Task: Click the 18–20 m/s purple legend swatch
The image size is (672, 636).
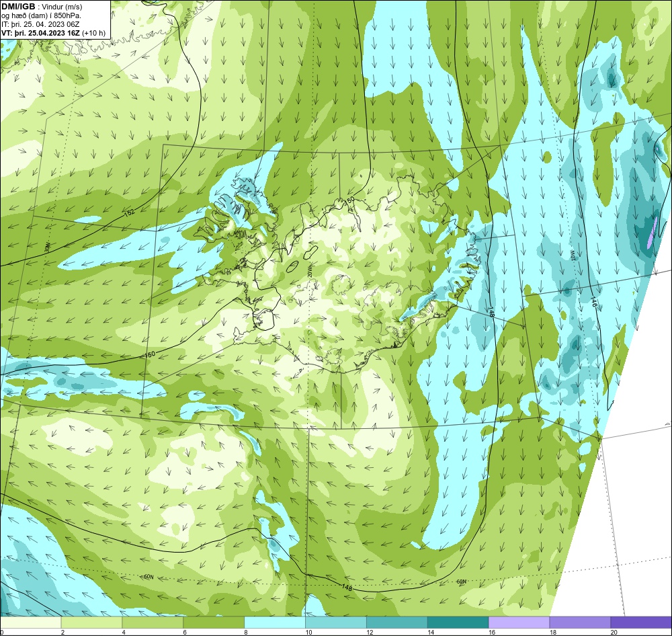Action: point(581,622)
